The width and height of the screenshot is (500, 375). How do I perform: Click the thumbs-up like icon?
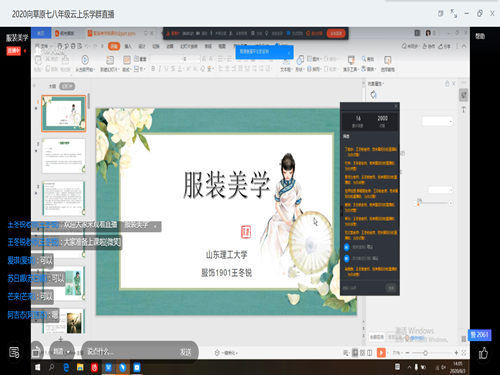coord(483,353)
